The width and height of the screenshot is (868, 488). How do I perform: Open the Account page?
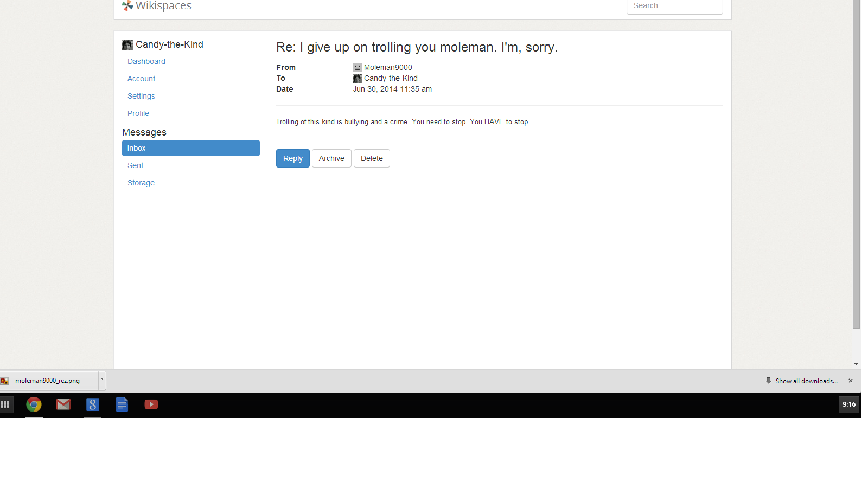(x=141, y=79)
